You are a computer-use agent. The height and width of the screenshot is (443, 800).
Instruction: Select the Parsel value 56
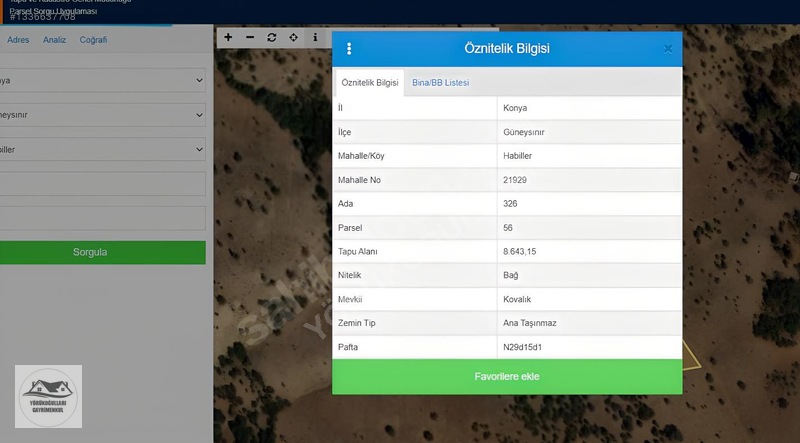coord(590,228)
